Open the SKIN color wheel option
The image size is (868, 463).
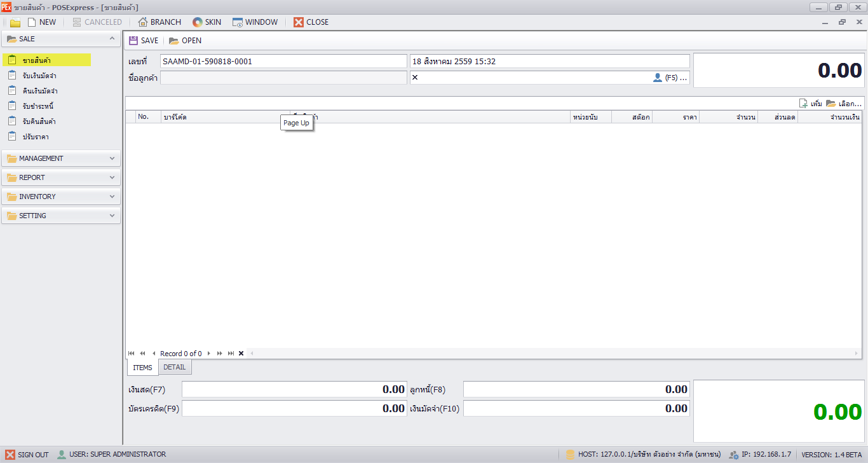pos(207,22)
